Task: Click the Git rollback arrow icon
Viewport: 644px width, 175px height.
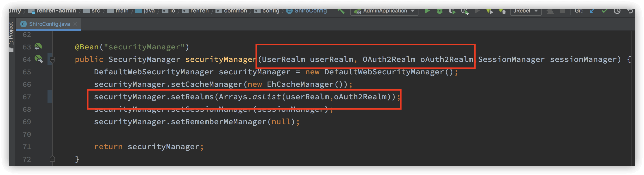Action: coord(630,11)
